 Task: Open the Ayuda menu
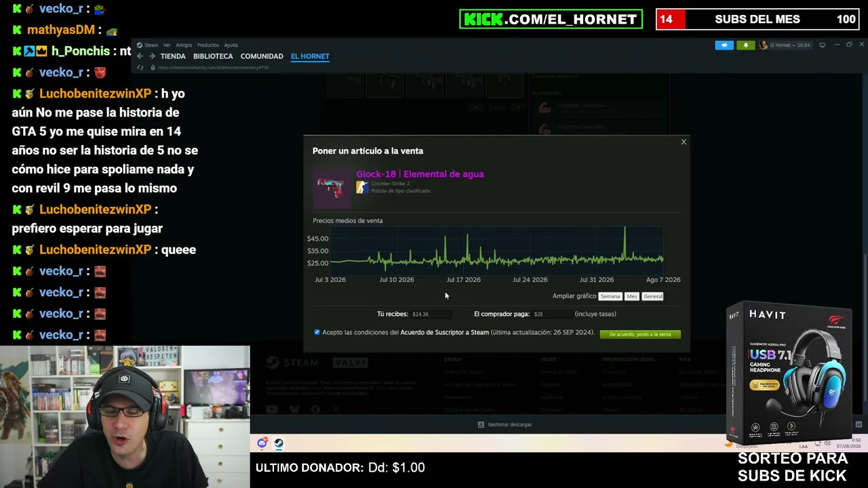coord(231,45)
